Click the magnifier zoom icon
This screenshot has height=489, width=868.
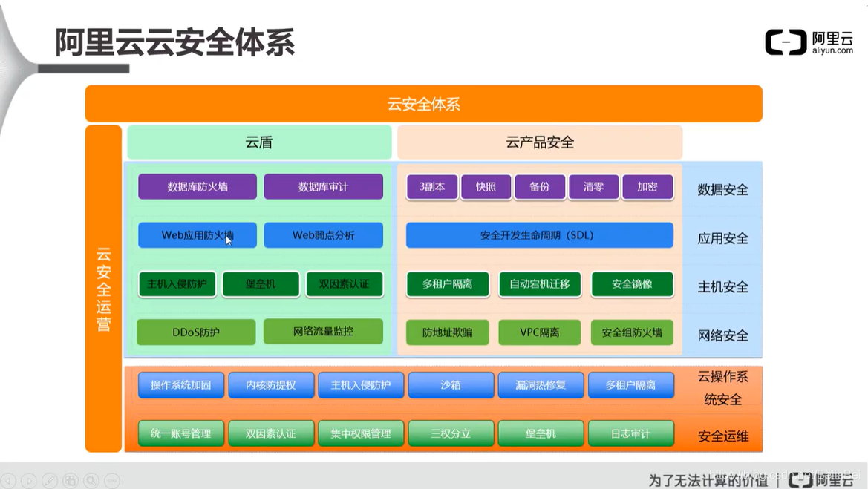(91, 480)
